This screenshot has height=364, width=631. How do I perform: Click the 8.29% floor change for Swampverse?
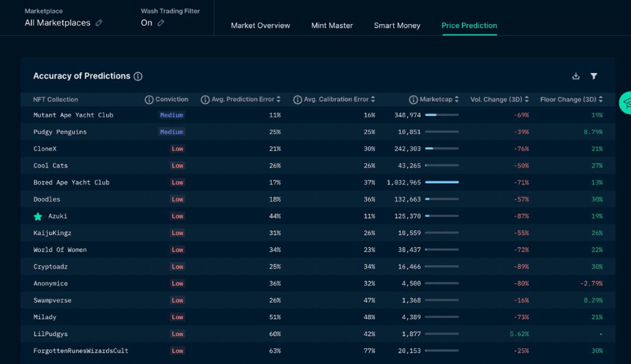tap(593, 300)
